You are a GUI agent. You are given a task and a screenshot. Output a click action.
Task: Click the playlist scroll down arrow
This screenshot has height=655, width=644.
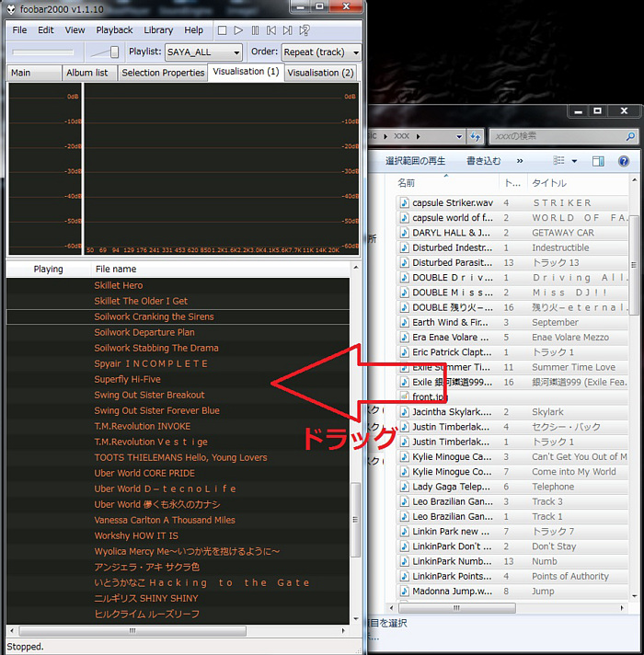point(356,618)
